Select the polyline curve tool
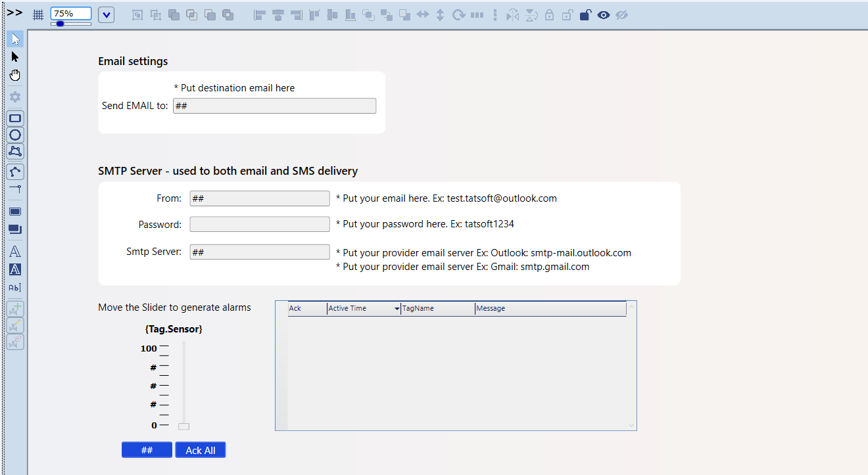 tap(15, 172)
